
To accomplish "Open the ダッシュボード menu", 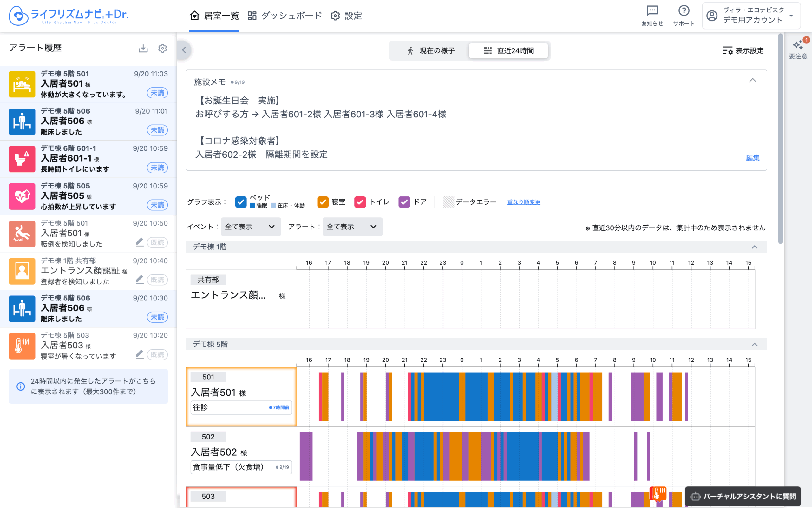I will (285, 16).
